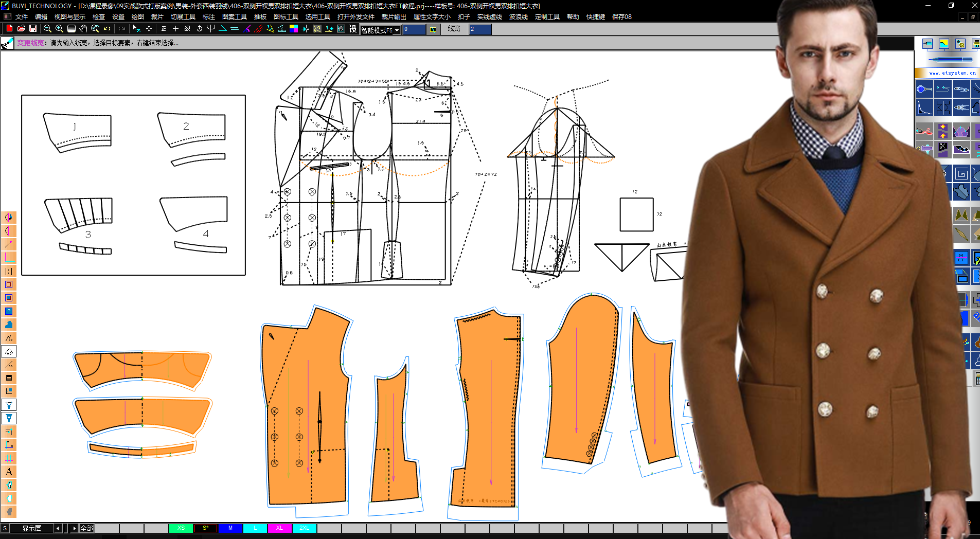Select the cyan L size swatch
Screen dimensions: 980x539
(255, 528)
